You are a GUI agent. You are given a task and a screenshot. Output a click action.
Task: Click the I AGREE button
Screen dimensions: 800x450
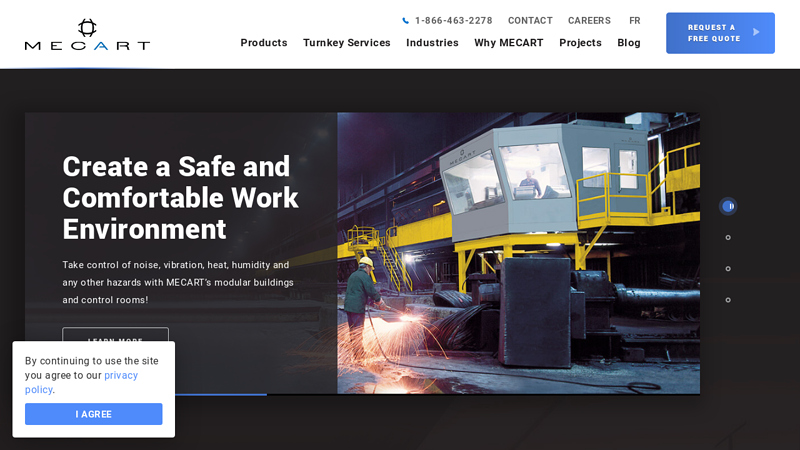point(93,414)
